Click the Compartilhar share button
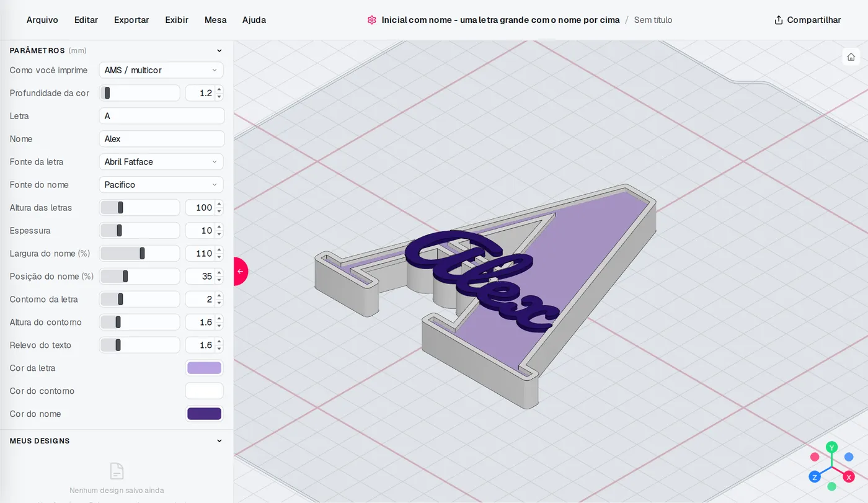The image size is (868, 503). pyautogui.click(x=808, y=20)
